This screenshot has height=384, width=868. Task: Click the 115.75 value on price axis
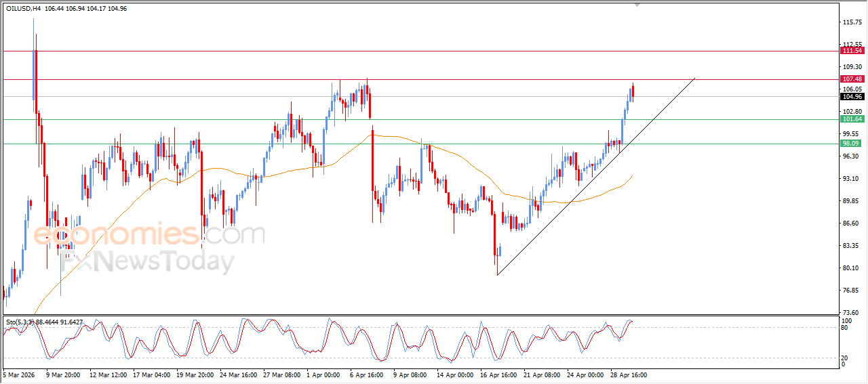[851, 22]
